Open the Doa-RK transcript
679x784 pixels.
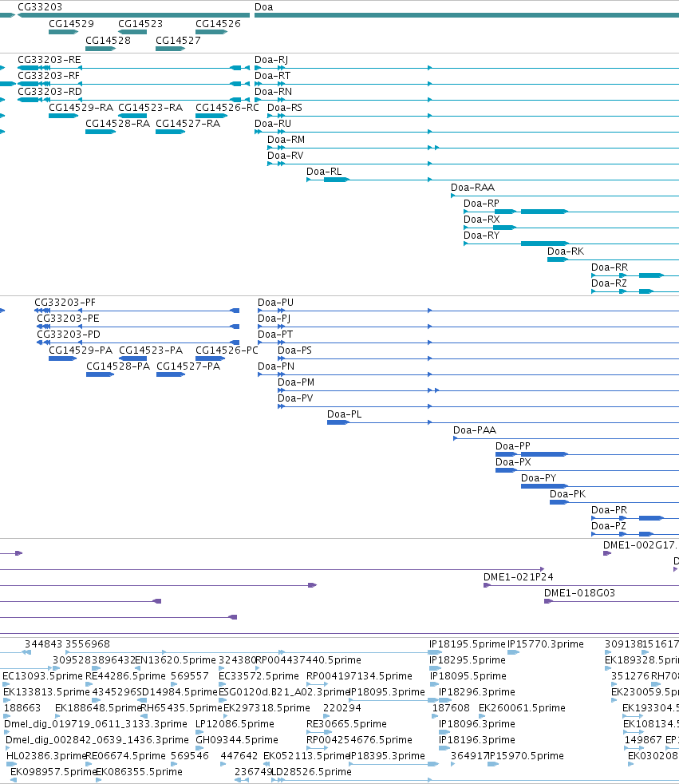[566, 251]
